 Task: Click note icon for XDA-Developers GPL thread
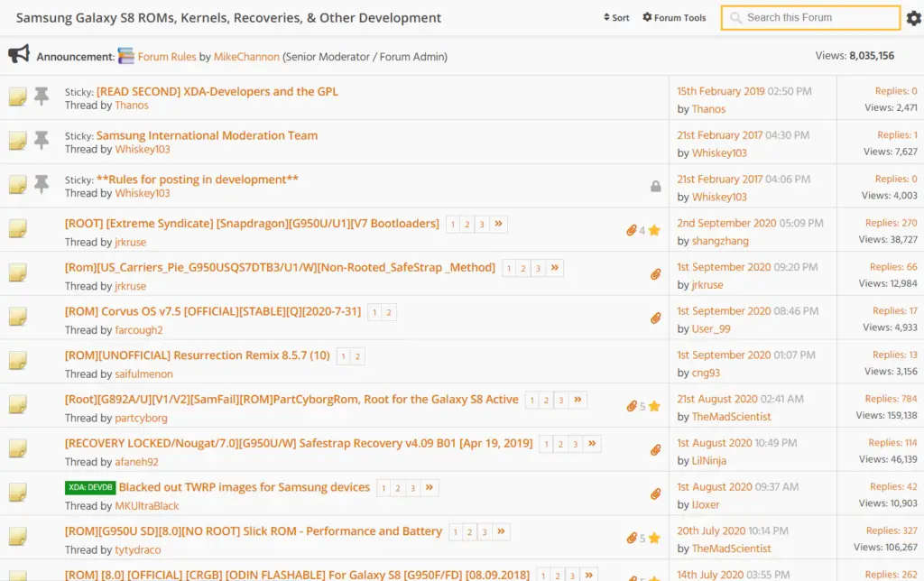18,97
